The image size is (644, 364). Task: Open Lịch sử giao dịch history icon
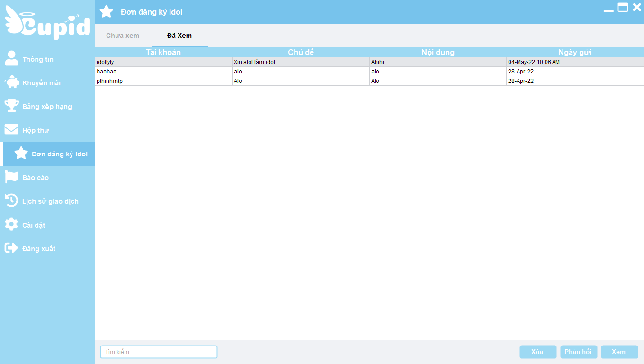(x=11, y=200)
